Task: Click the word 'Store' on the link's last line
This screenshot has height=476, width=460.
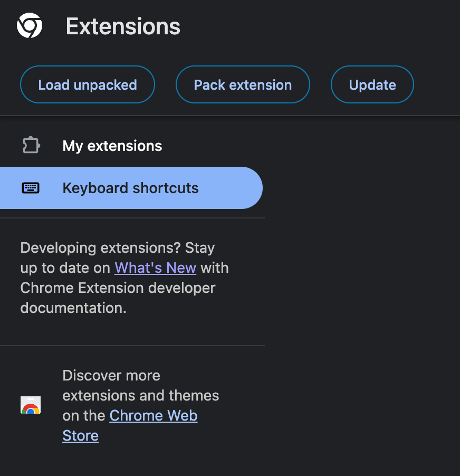Action: point(80,435)
